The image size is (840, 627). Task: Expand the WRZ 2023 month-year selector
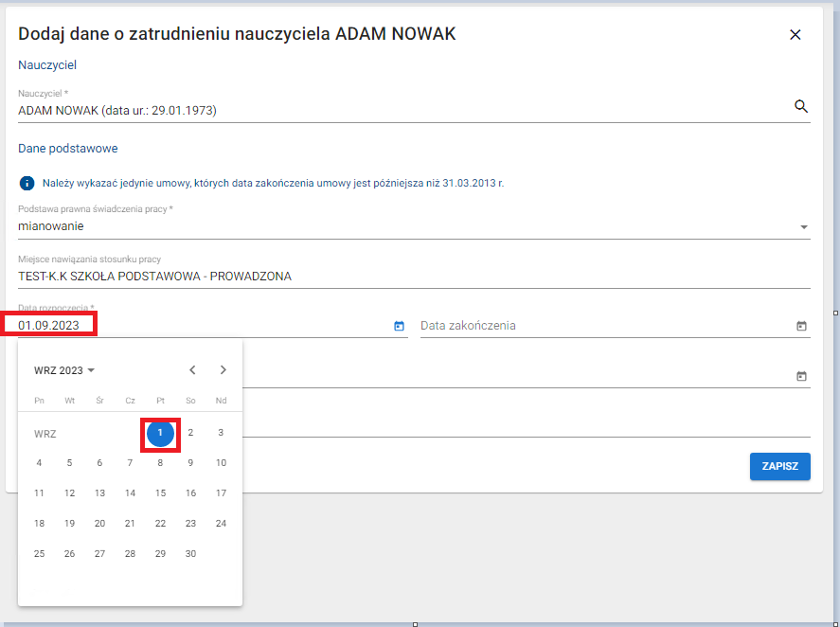[x=64, y=370]
